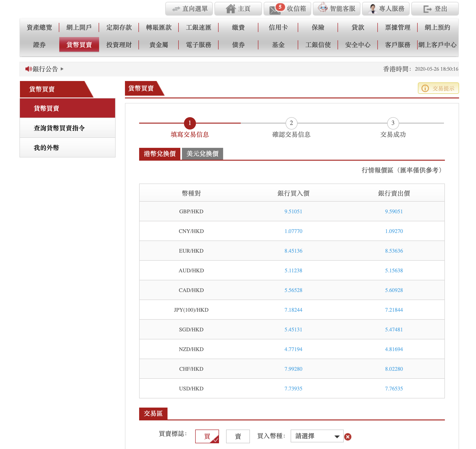Click the red clear X icon beside currency dropdown
Screen dimensions: 476x449
(348, 437)
